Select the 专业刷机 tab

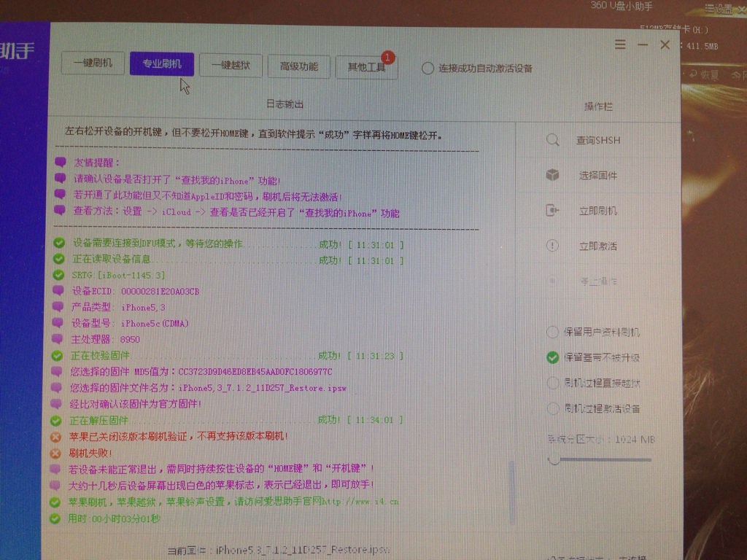pos(162,64)
